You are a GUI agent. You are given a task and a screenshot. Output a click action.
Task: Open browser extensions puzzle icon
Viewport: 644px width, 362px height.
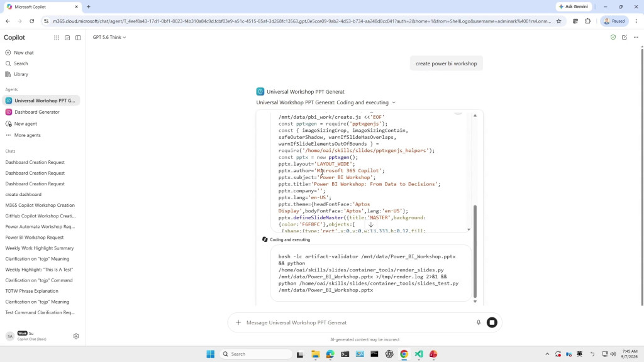[x=588, y=21]
